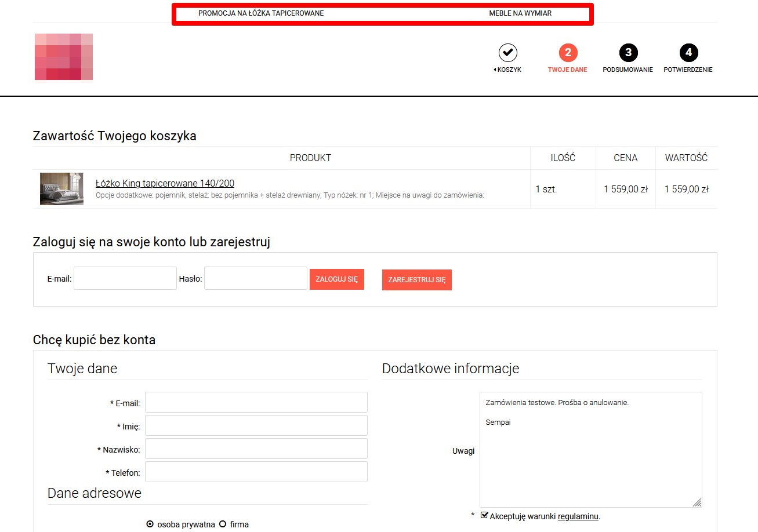Screen dimensions: 758x532
Task: Focus the login E-mail input field
Action: [x=125, y=278]
